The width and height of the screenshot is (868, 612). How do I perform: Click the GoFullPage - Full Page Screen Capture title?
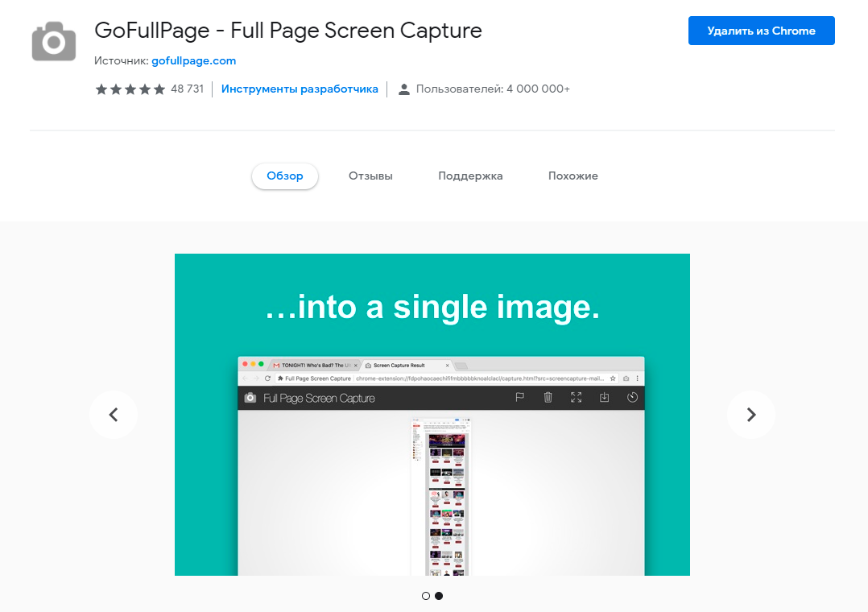(x=288, y=31)
